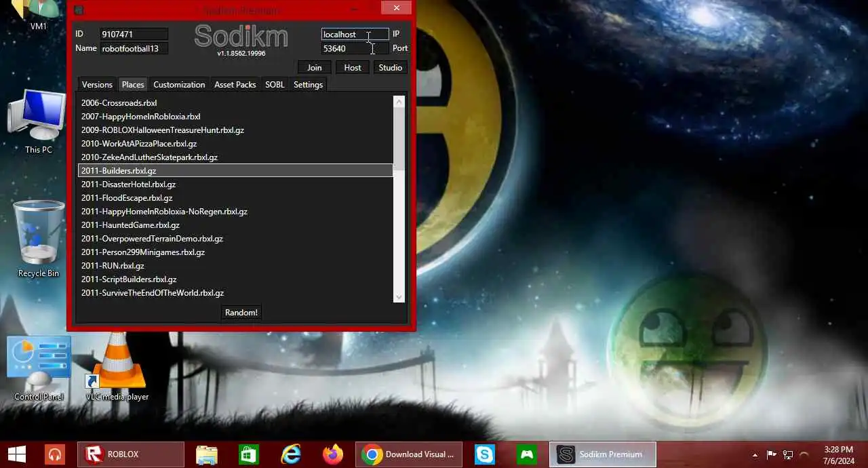The height and width of the screenshot is (468, 868).
Task: Open the Settings tab in Sodikm
Action: pyautogui.click(x=308, y=85)
